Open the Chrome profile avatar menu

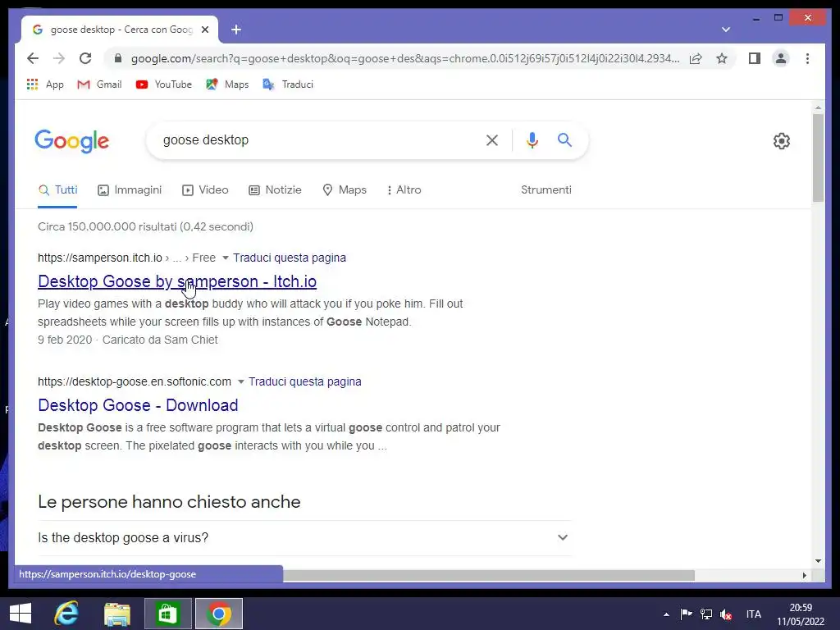click(x=781, y=58)
